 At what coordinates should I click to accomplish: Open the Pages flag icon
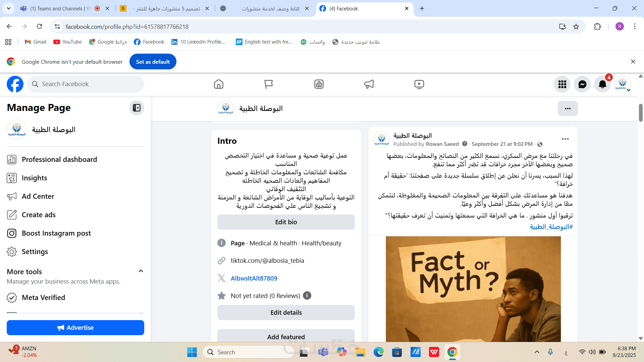pyautogui.click(x=268, y=84)
